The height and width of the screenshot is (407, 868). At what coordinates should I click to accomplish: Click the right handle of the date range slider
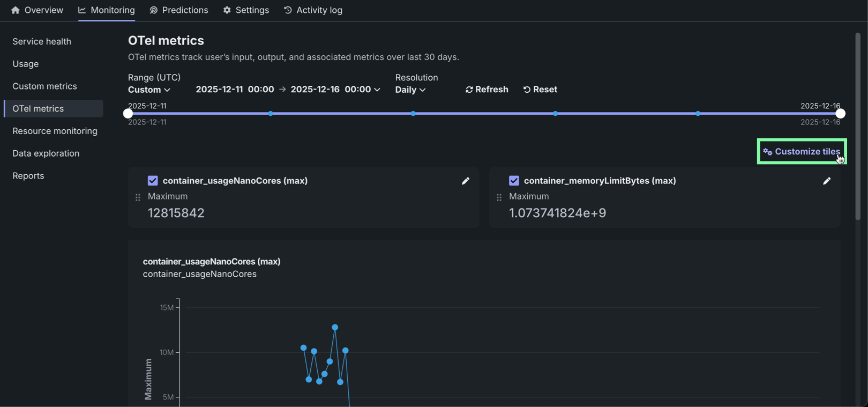tap(840, 114)
